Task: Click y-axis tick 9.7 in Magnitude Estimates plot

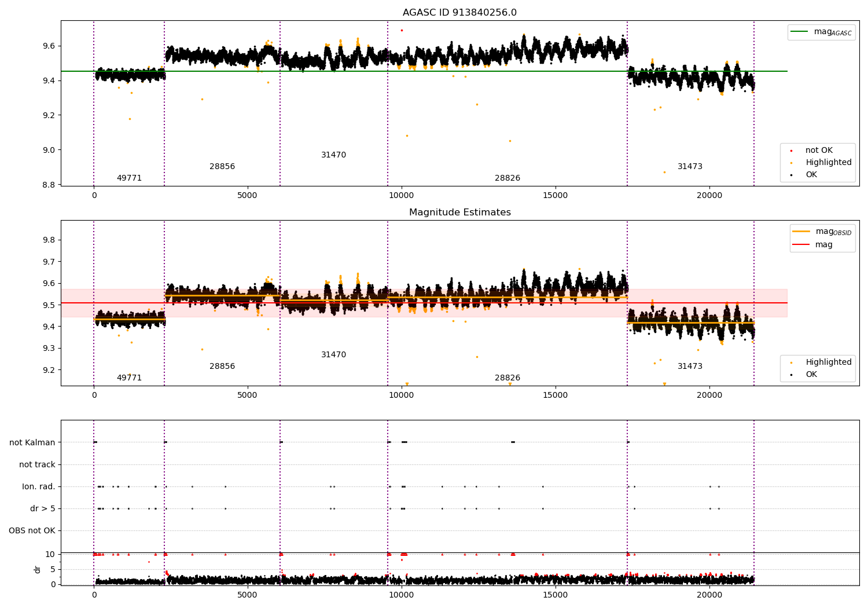Action: coord(49,262)
